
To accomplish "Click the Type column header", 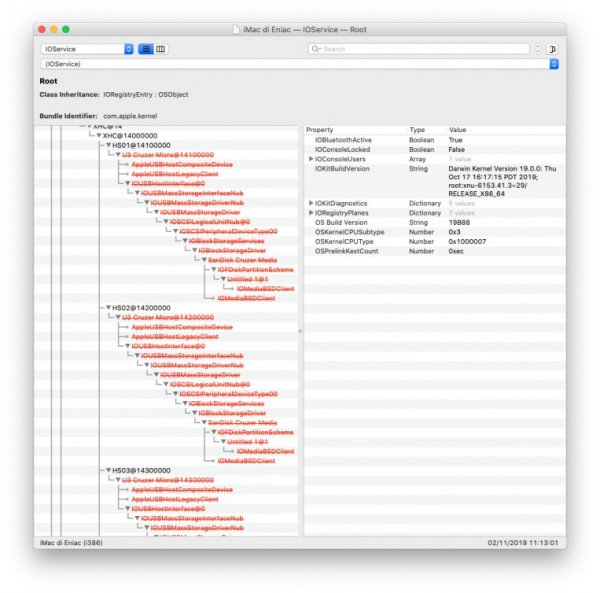I will 427,130.
